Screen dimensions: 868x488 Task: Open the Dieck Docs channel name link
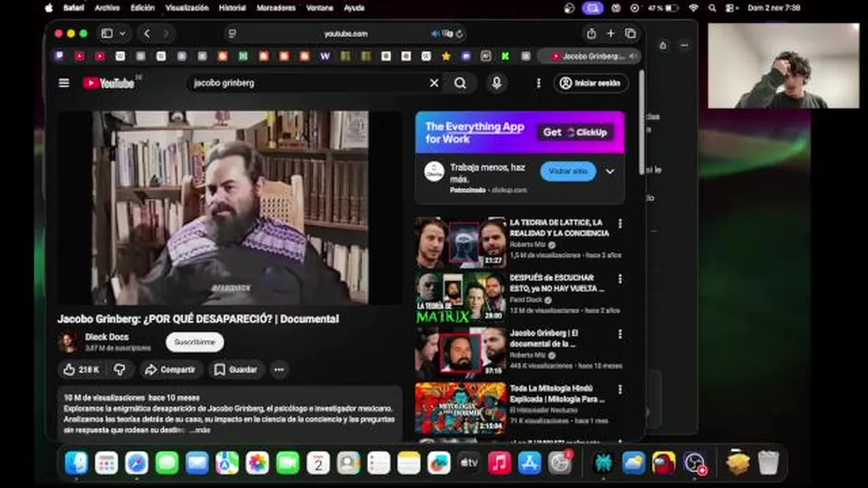tap(106, 337)
